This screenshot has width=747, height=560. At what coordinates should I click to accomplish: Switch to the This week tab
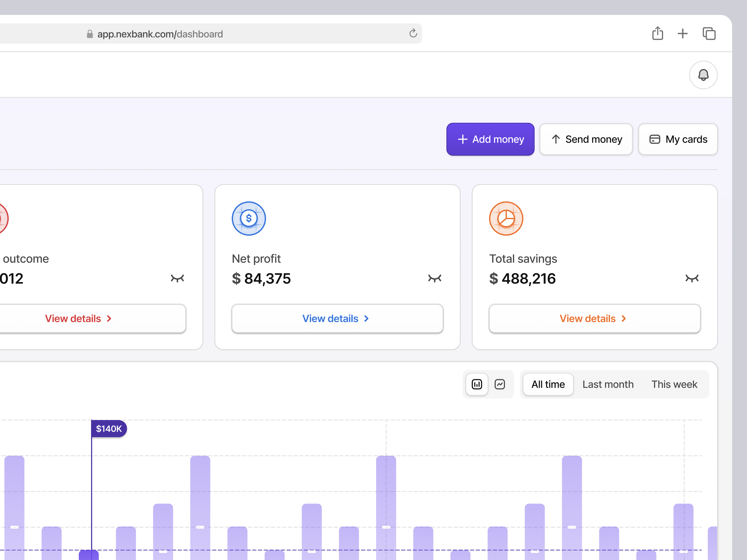674,384
